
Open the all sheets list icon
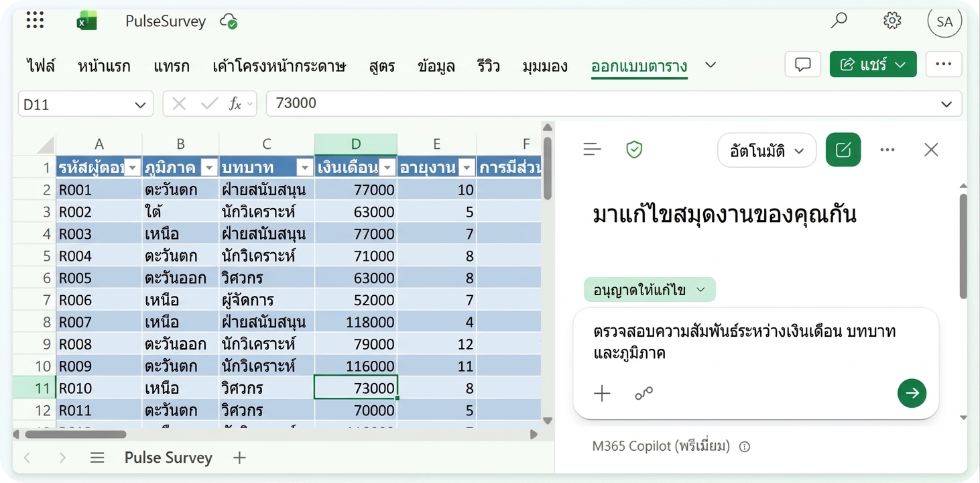97,458
